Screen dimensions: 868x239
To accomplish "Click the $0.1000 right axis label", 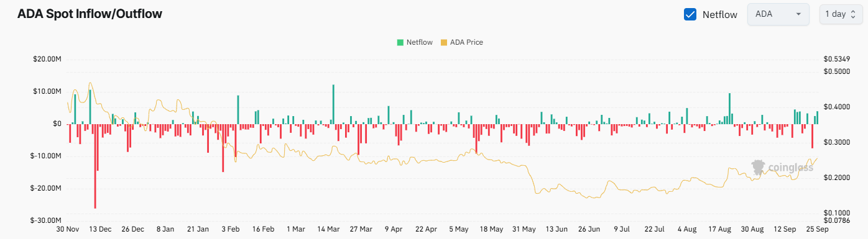I will [x=836, y=214].
